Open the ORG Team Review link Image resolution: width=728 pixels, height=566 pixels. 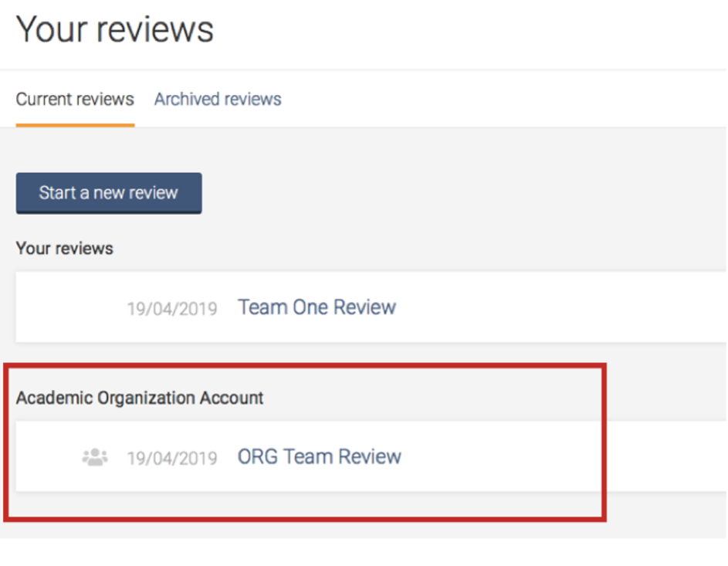(320, 457)
